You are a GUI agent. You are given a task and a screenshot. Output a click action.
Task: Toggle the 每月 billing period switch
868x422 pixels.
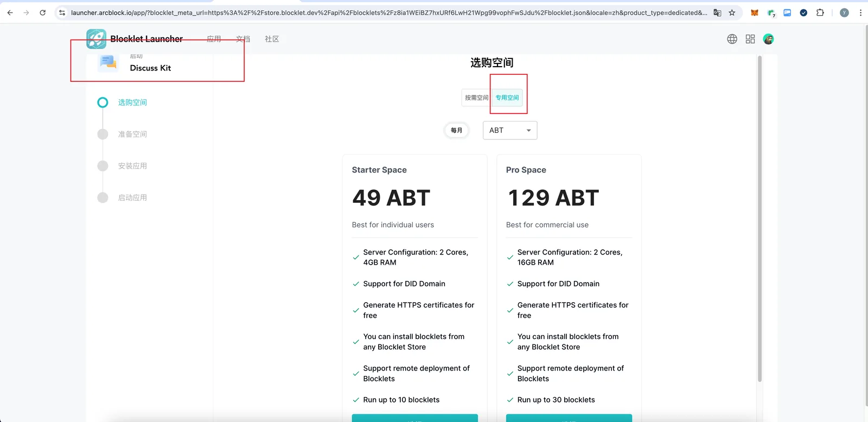tap(457, 130)
